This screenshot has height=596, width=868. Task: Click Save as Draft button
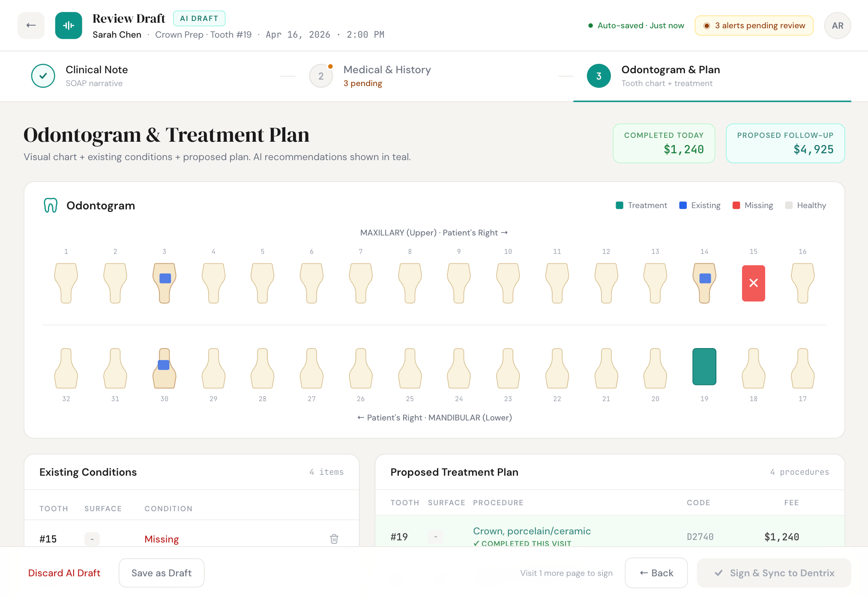[x=162, y=573]
